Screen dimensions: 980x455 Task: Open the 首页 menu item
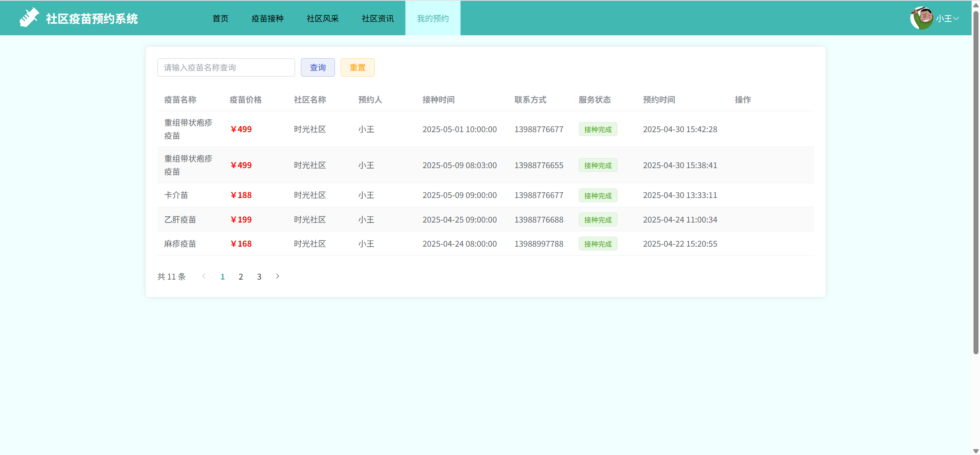(x=220, y=18)
